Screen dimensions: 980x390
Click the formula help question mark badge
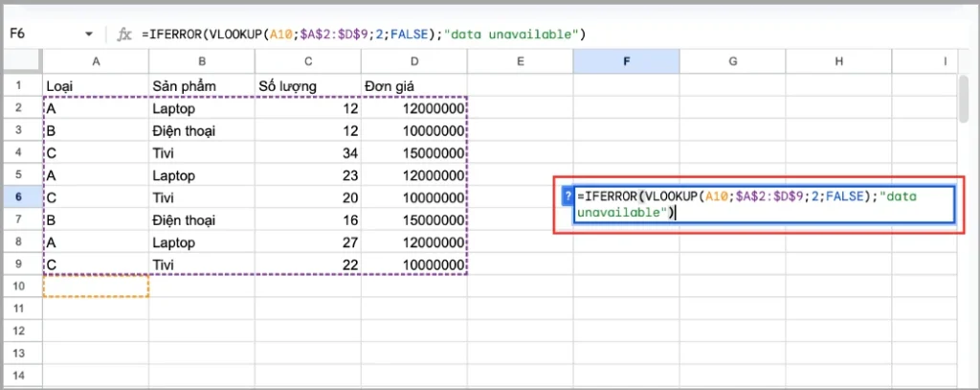(568, 195)
